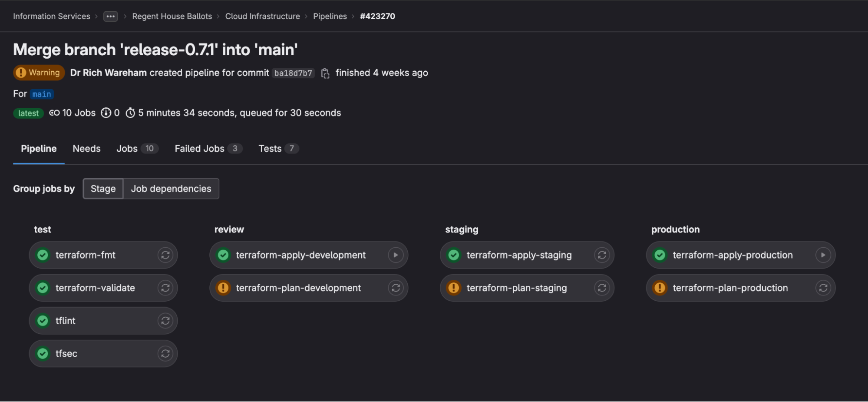Image resolution: width=868 pixels, height=402 pixels.
Task: Play the terraform-apply-production manual job
Action: coord(822,255)
